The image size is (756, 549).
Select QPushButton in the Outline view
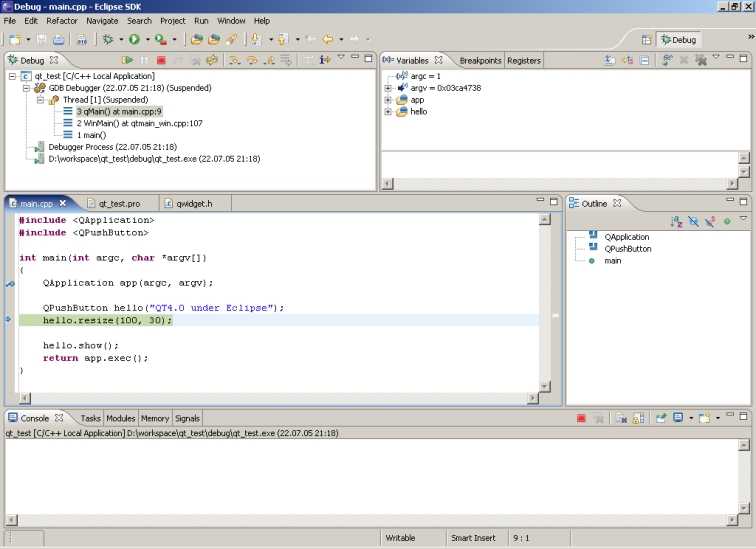pos(627,249)
